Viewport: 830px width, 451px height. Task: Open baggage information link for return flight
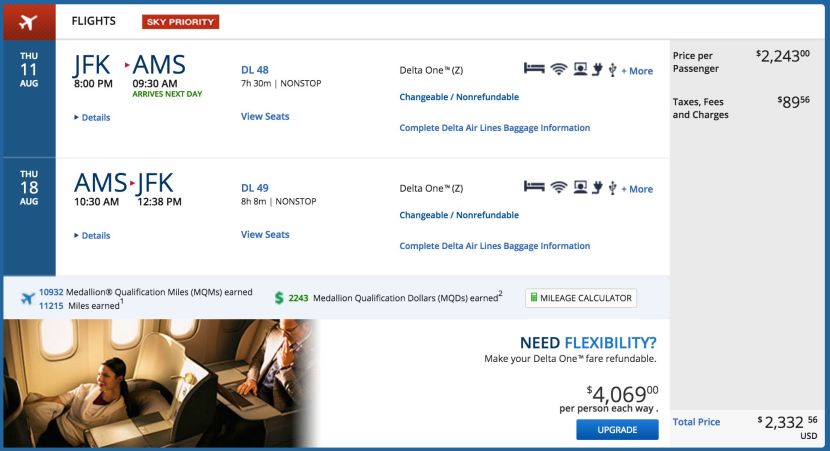[494, 246]
